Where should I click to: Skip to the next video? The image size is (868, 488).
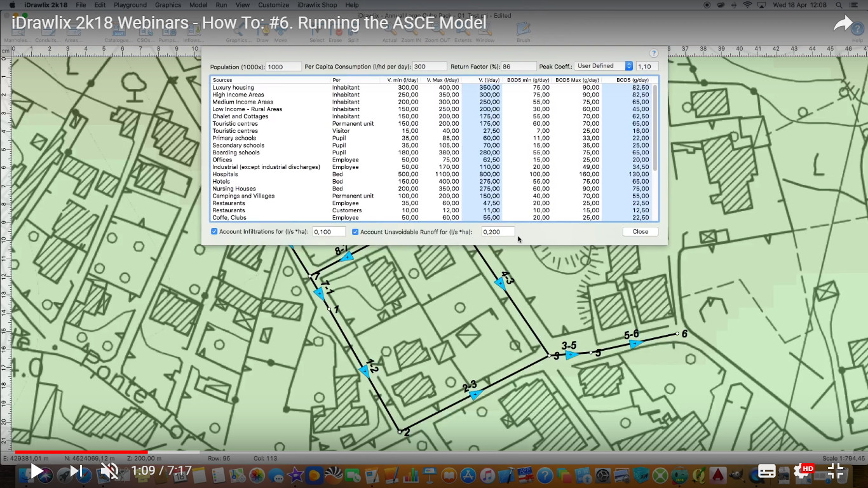click(x=76, y=471)
